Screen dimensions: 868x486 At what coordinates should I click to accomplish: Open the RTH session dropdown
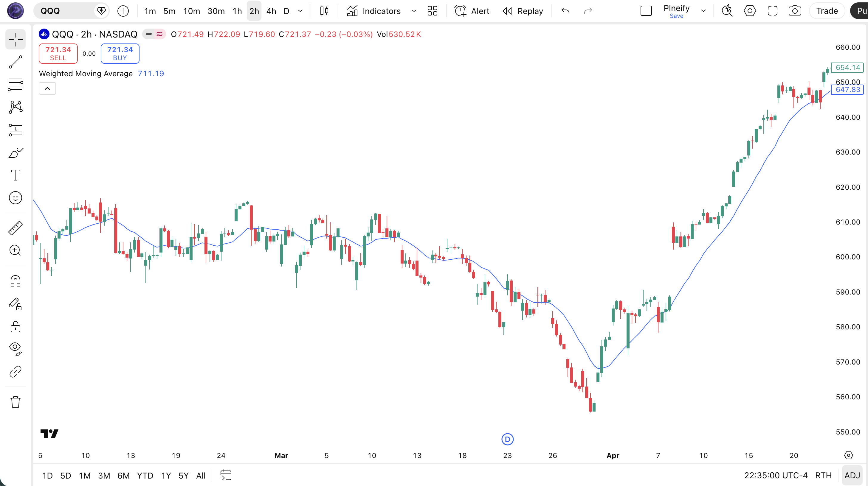[823, 475]
